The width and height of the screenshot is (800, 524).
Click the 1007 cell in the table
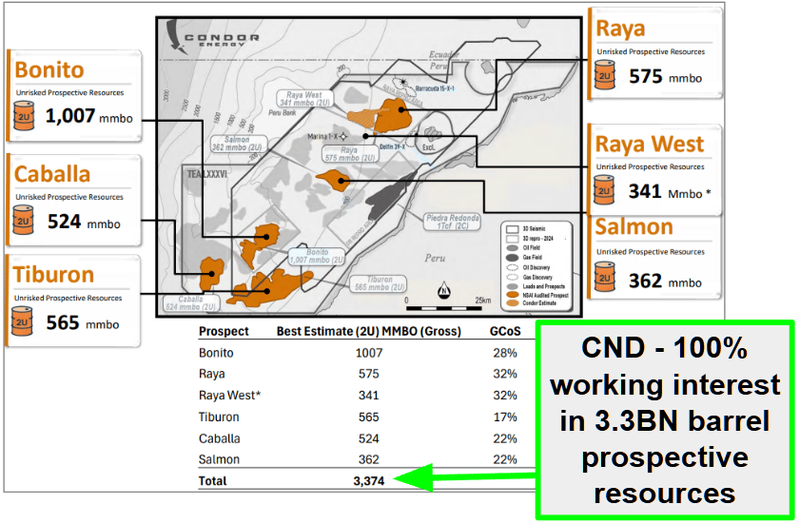click(369, 353)
